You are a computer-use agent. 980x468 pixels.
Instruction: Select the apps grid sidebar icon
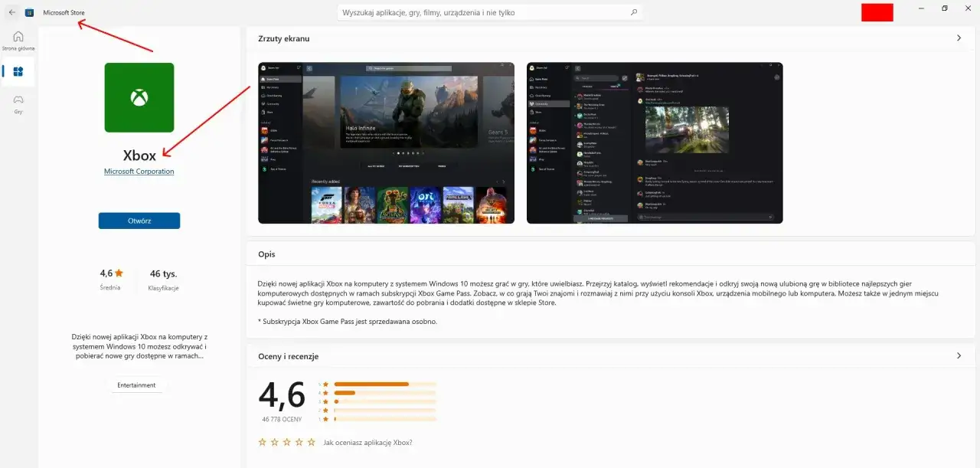pyautogui.click(x=18, y=72)
